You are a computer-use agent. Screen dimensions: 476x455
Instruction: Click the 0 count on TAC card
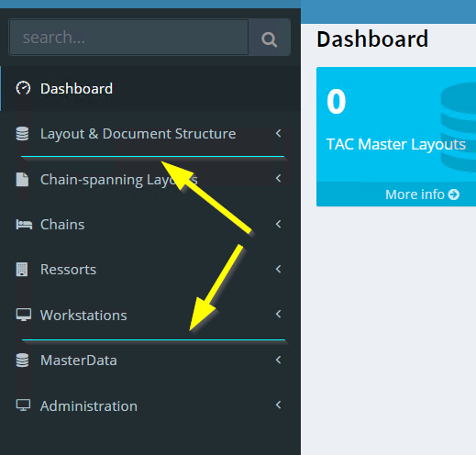pos(337,101)
